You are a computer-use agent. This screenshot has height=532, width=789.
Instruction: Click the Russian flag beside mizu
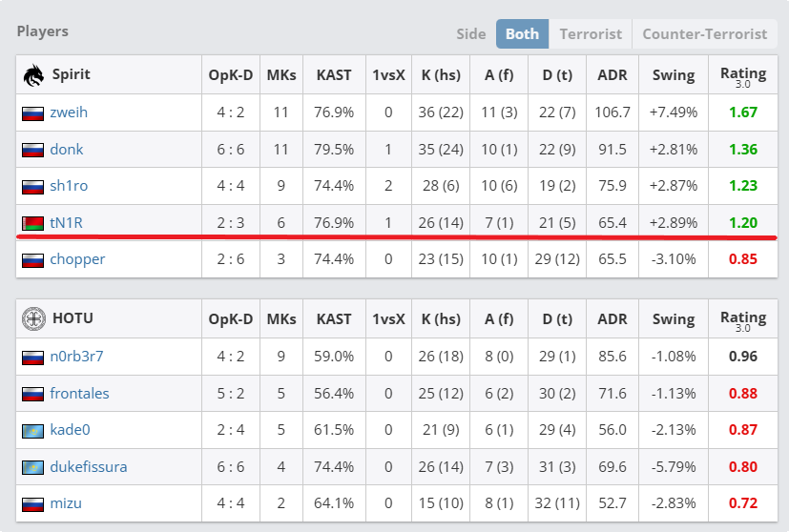coord(33,503)
